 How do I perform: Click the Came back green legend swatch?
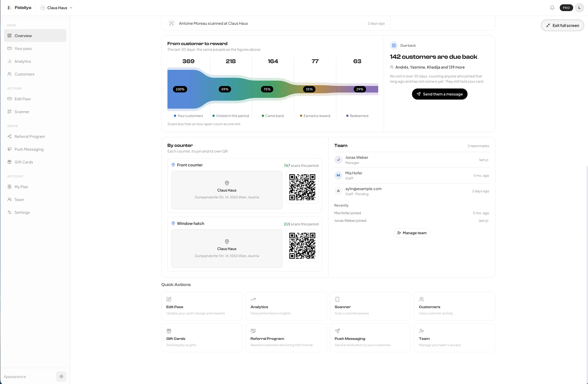click(x=263, y=116)
